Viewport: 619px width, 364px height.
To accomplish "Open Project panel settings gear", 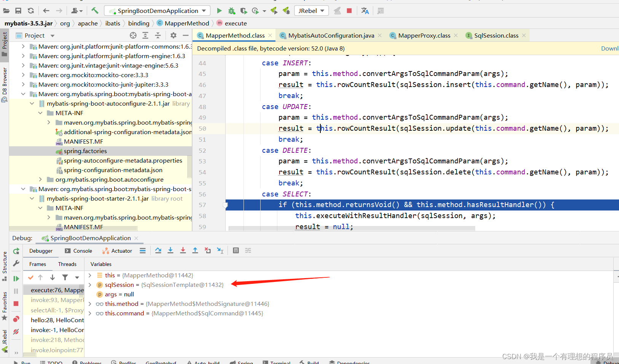I will click(x=173, y=35).
